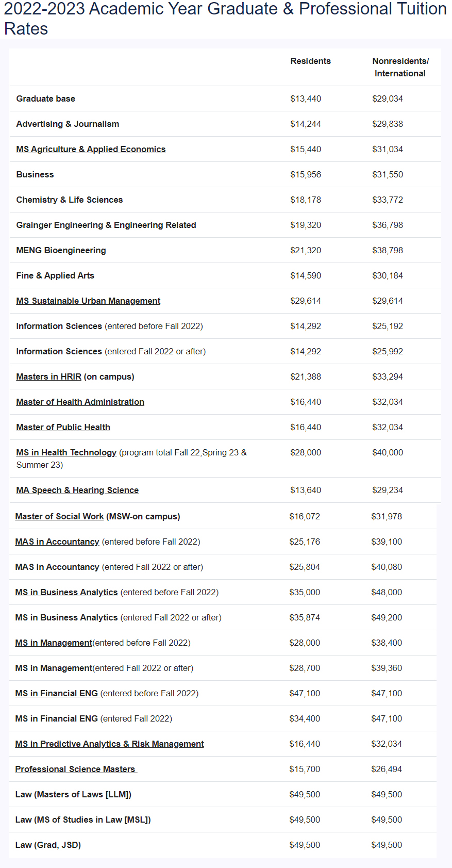Click the Nonresidents/International column header
Screen dimensions: 452x868
tap(400, 67)
